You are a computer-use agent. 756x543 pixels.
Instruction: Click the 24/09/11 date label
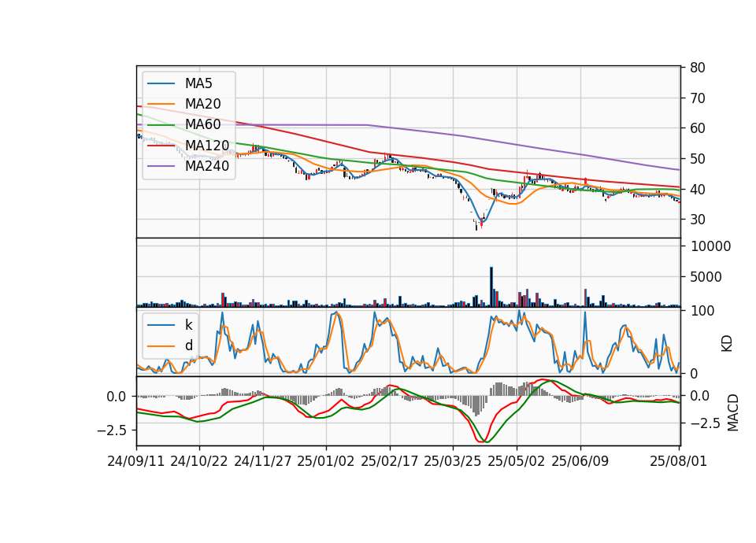coord(136,461)
